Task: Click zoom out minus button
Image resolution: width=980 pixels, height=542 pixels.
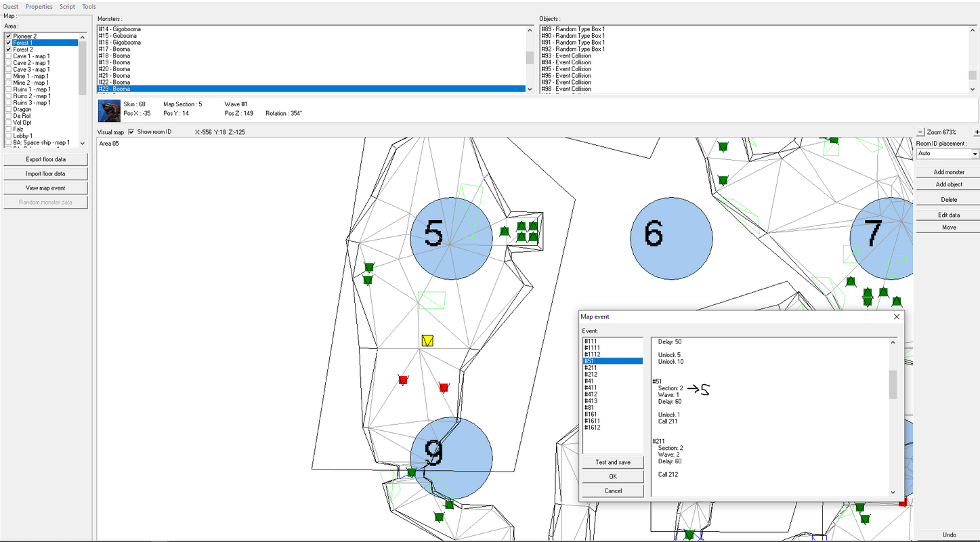Action: [x=920, y=132]
